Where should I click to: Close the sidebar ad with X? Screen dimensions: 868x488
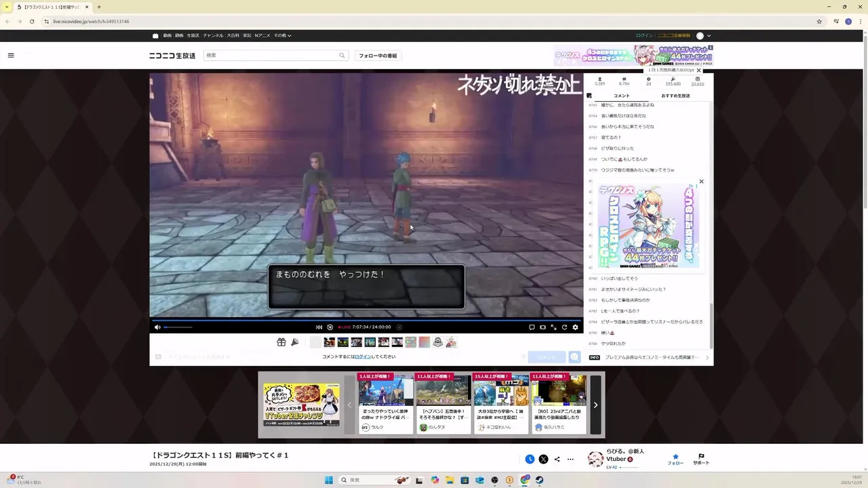(x=701, y=182)
